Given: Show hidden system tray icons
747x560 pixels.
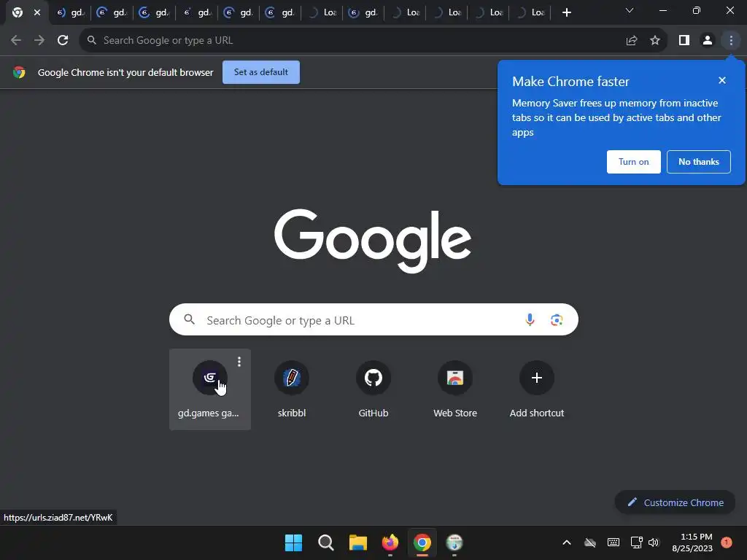Looking at the screenshot, I should (x=566, y=542).
